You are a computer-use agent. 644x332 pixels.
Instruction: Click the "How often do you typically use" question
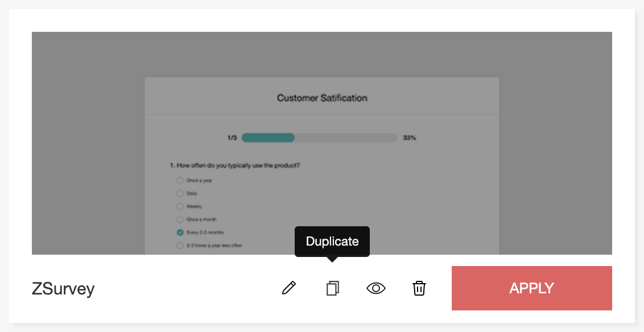point(235,165)
